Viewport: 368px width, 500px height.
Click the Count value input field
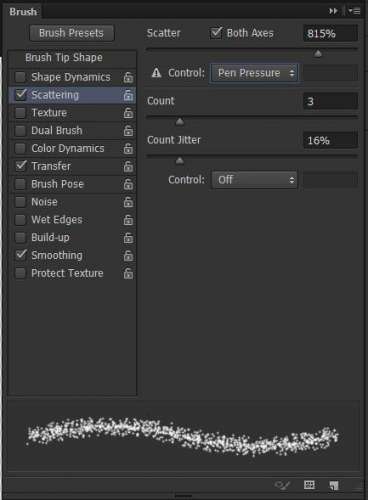pos(330,101)
